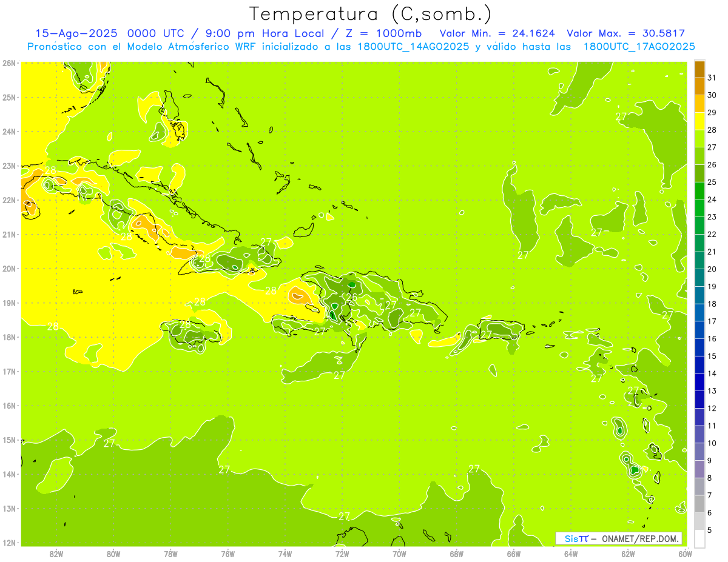The width and height of the screenshot is (728, 562).
Task: Click the color scale label "5"
Action: click(710, 530)
